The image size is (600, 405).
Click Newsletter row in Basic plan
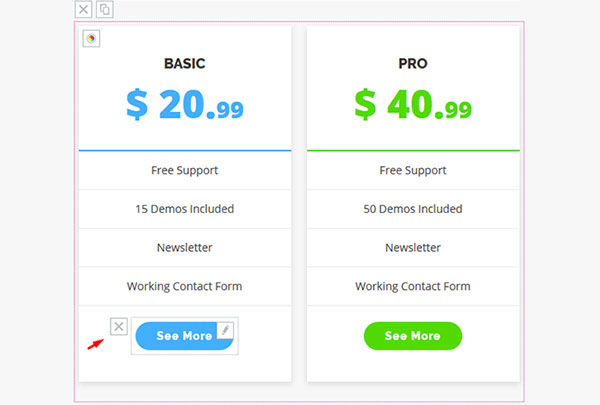[x=184, y=247]
